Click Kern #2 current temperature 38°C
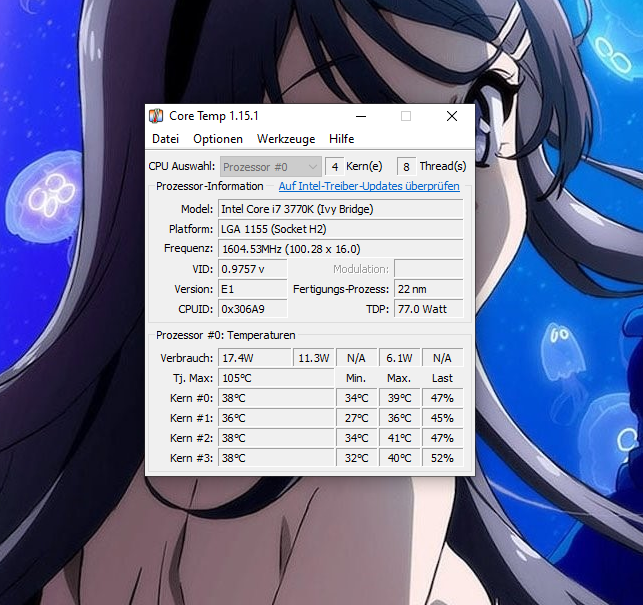Viewport: 643px width, 605px height. (276, 438)
